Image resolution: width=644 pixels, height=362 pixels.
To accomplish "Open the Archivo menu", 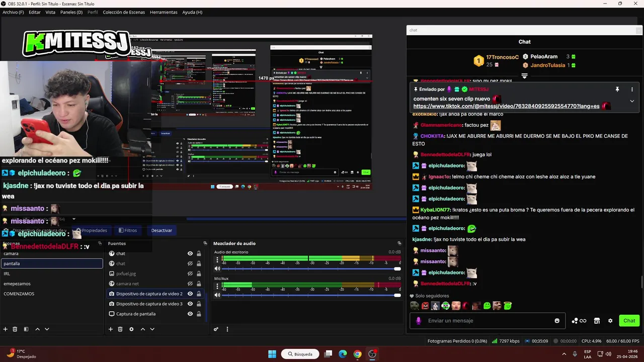I will pyautogui.click(x=13, y=12).
